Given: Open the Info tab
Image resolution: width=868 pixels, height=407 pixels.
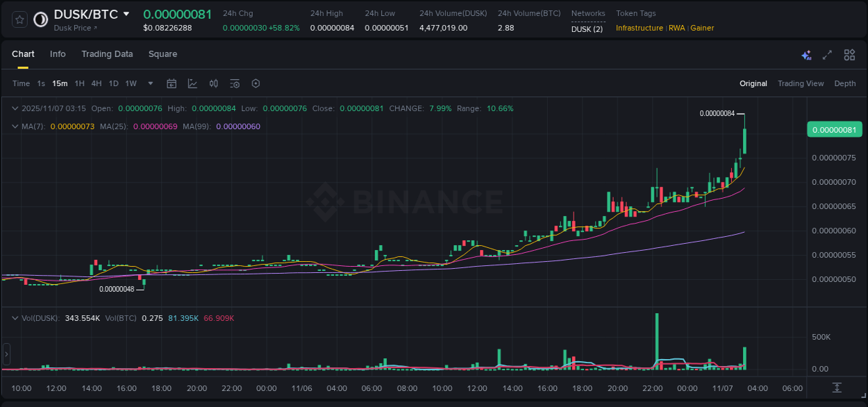Looking at the screenshot, I should coord(58,54).
